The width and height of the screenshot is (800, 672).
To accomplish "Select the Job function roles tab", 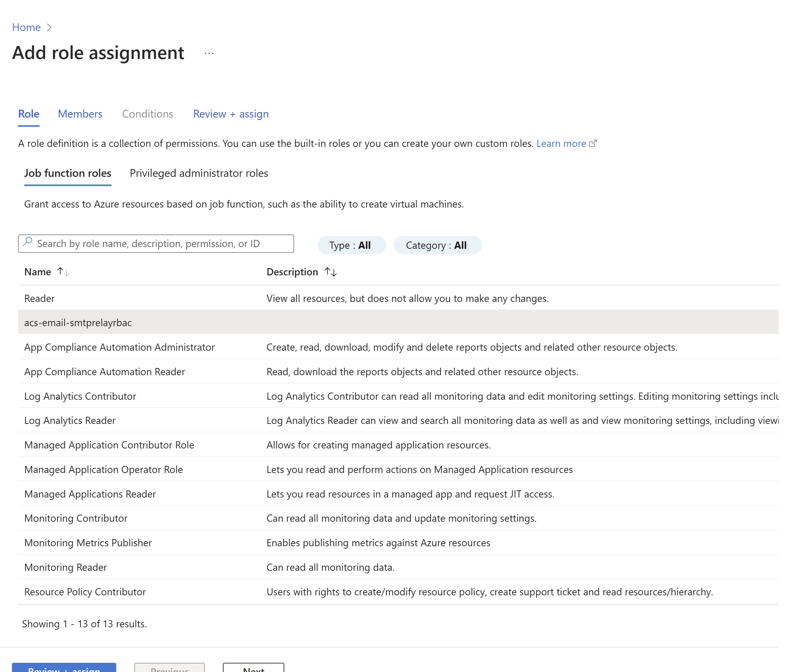I will click(x=68, y=173).
